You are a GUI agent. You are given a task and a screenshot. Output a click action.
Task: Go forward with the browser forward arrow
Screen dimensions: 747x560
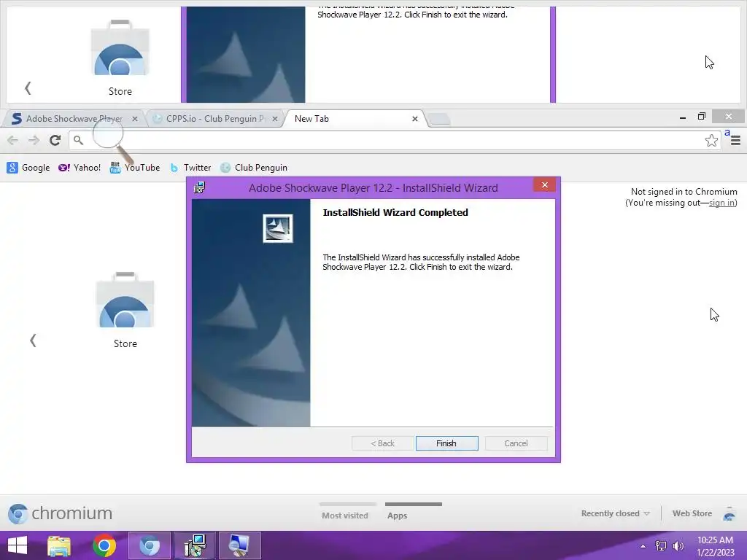pos(34,140)
